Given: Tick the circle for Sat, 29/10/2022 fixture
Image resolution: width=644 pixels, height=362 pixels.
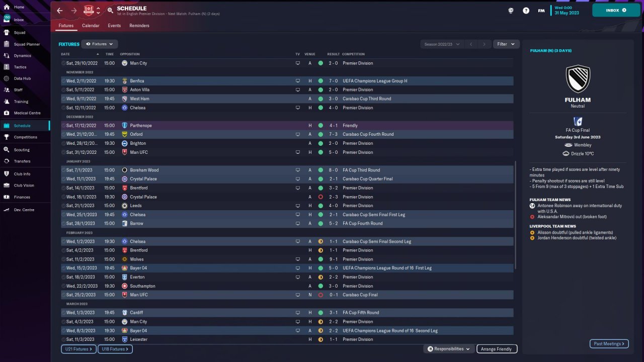Looking at the screenshot, I should tap(64, 63).
